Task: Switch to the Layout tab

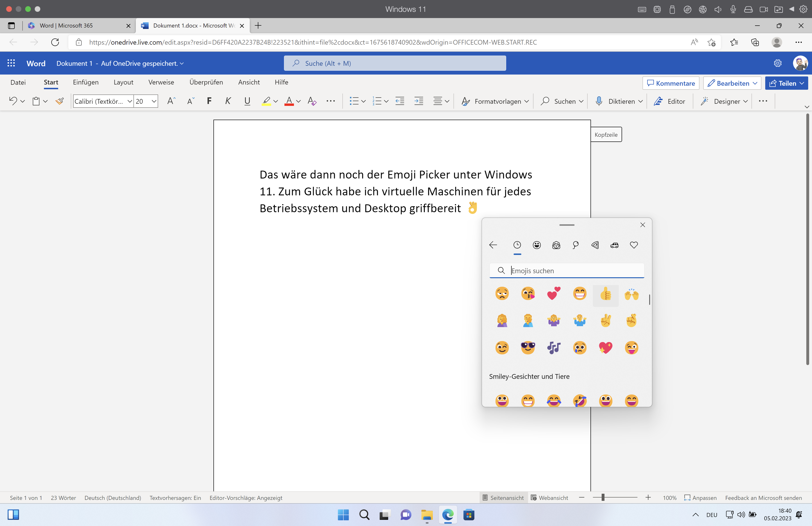Action: pyautogui.click(x=123, y=82)
